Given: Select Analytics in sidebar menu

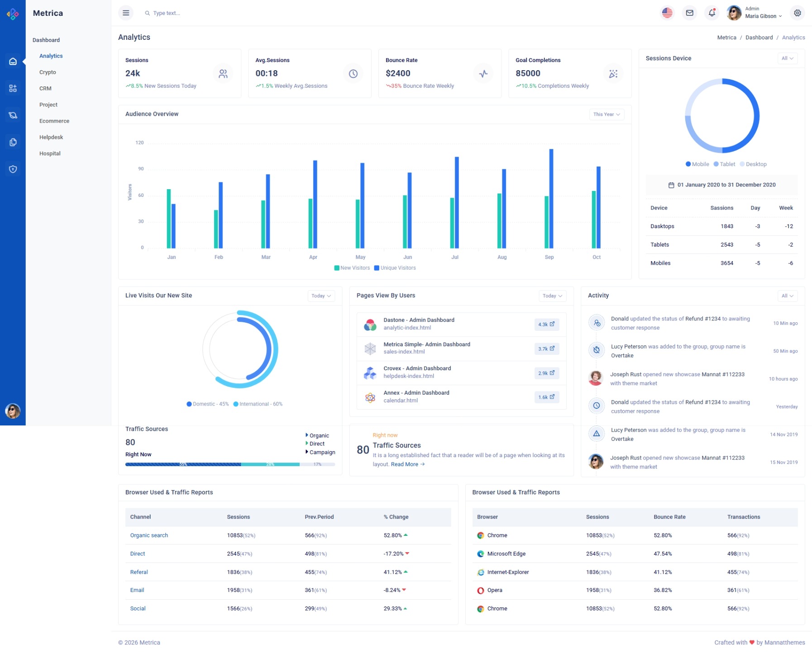Looking at the screenshot, I should pyautogui.click(x=51, y=56).
